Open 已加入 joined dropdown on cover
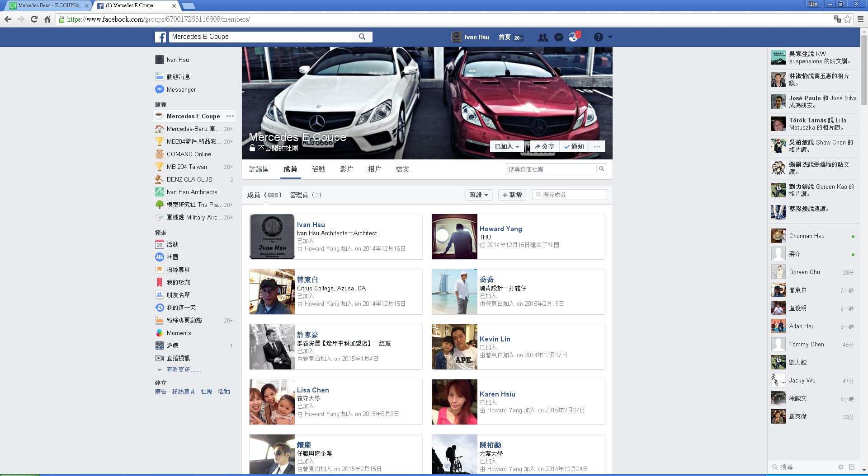The height and width of the screenshot is (476, 868). pos(507,146)
